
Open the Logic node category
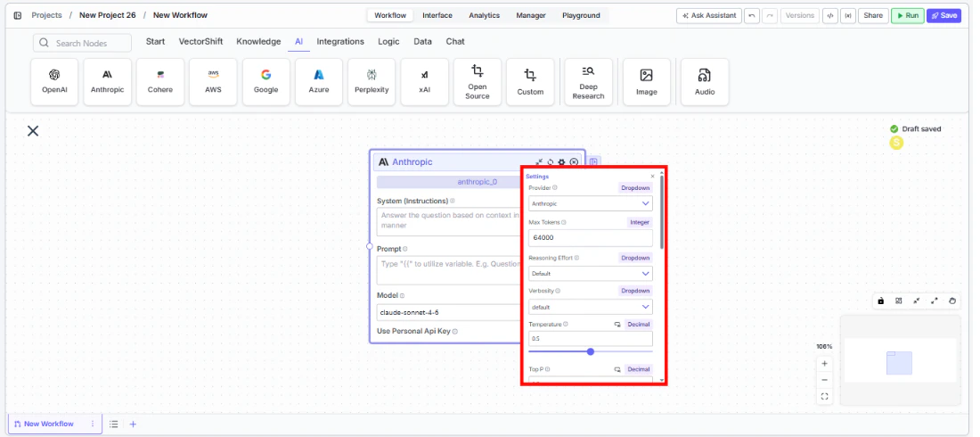point(388,42)
